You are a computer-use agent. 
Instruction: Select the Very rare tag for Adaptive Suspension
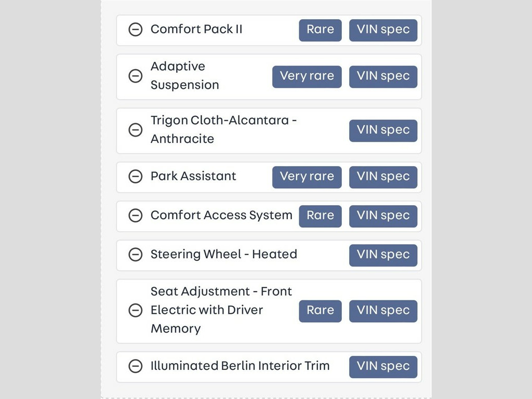(307, 76)
